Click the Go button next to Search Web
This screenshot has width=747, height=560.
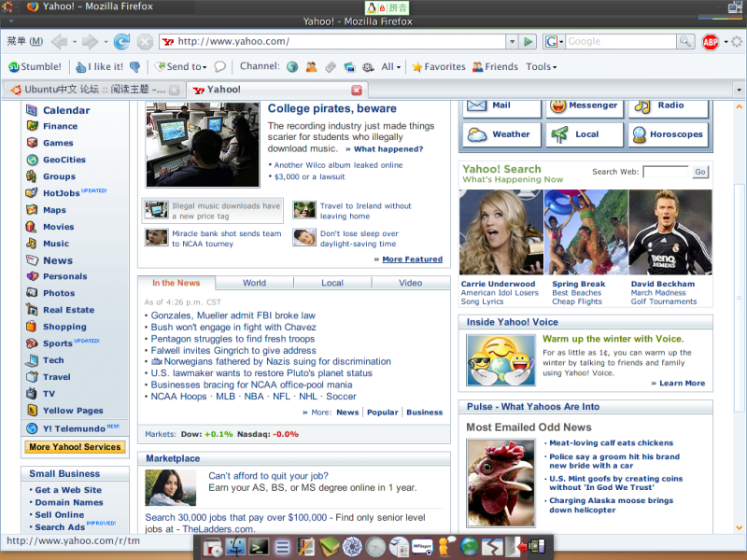700,172
